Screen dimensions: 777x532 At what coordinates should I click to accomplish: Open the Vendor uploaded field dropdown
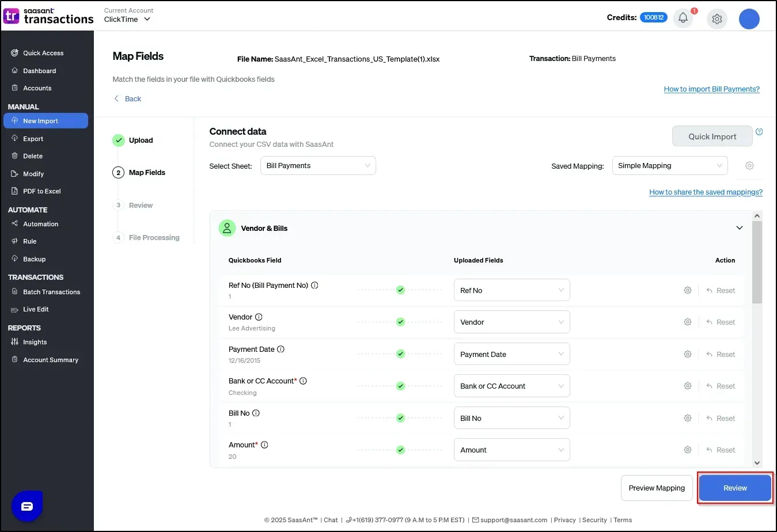tap(512, 322)
